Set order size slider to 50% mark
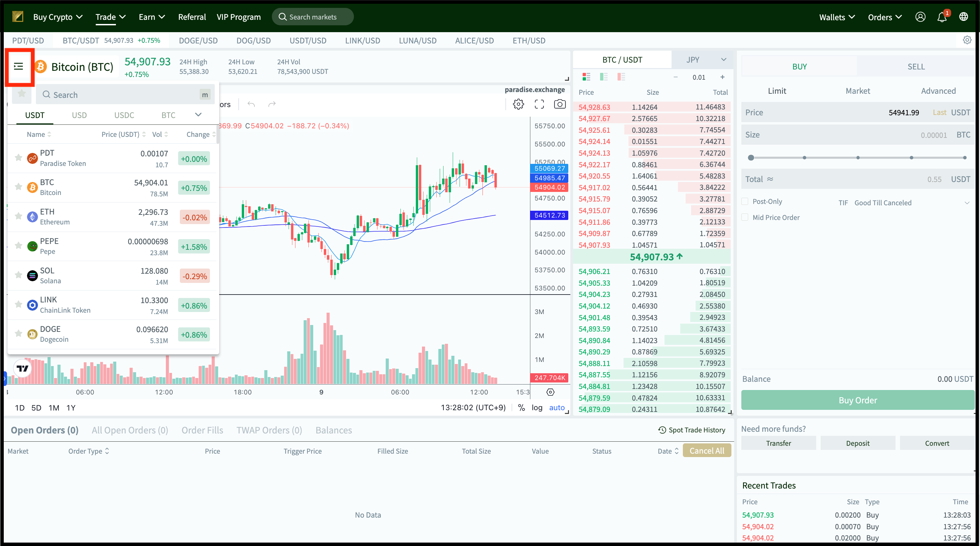980x546 pixels. [858, 157]
